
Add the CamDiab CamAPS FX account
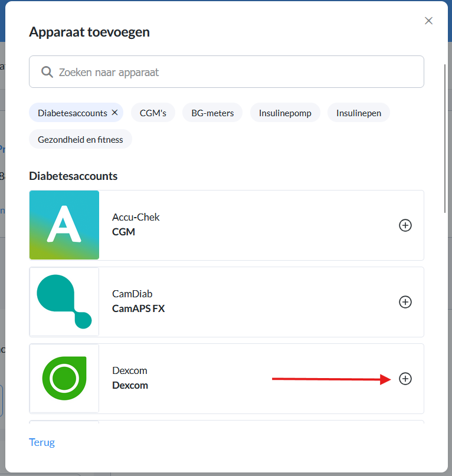(405, 302)
